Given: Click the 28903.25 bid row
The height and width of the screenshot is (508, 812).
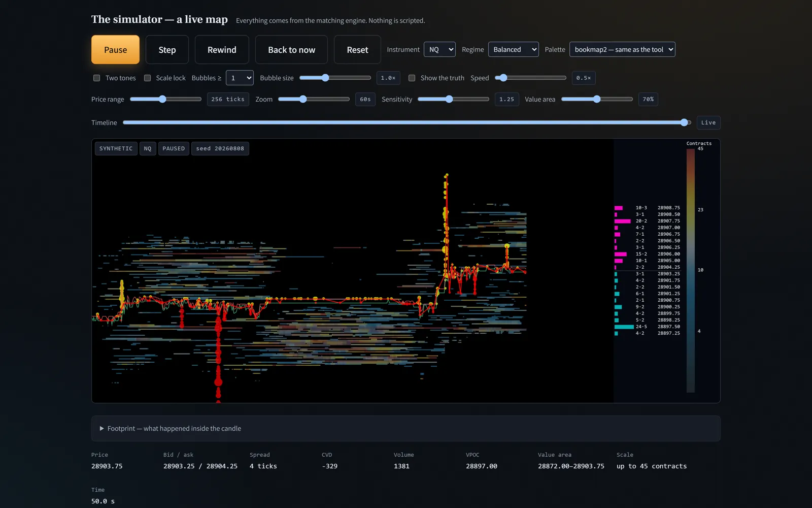Looking at the screenshot, I should pos(648,274).
